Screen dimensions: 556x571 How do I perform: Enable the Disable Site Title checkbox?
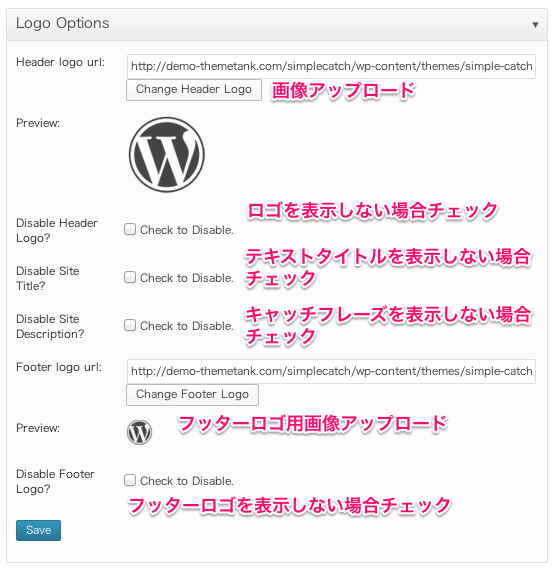coord(130,277)
